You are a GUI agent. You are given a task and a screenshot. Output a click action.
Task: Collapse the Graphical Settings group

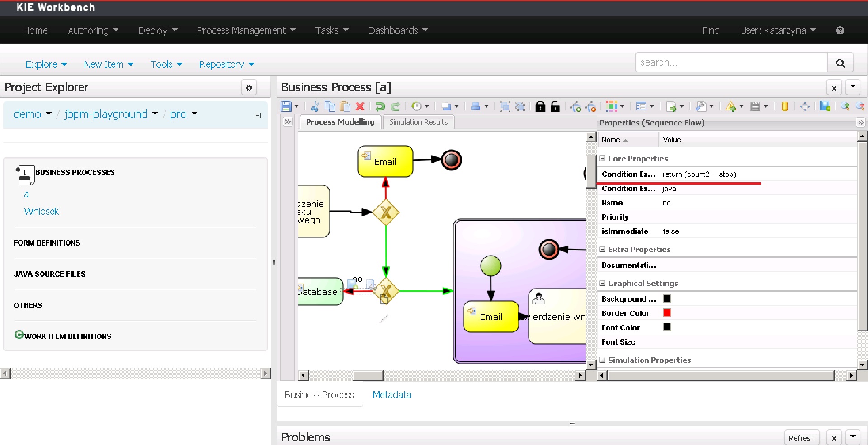pos(603,284)
